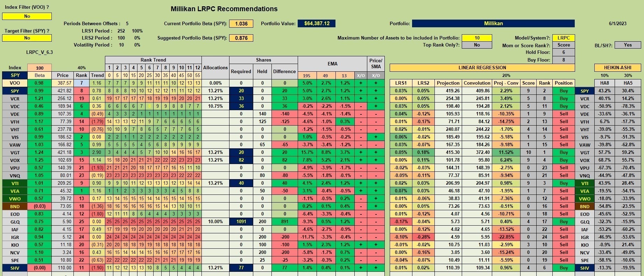
Task: Click the Rank Trend header
Action: (x=153, y=60)
